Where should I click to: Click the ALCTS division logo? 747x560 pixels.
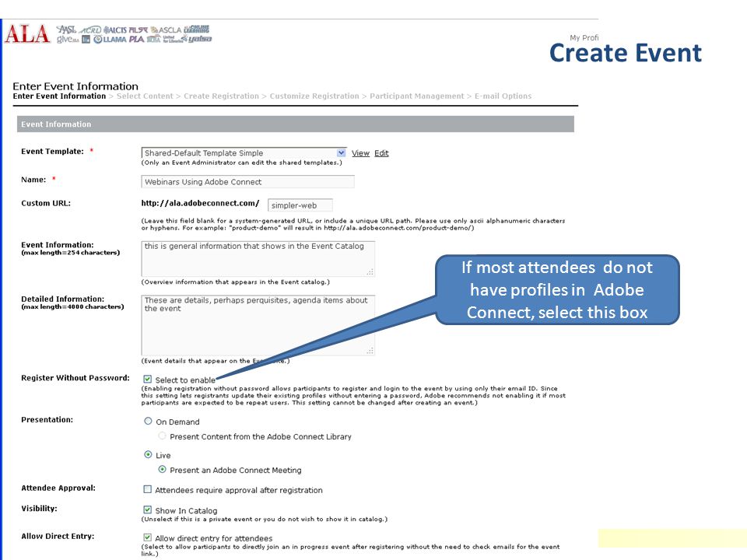pyautogui.click(x=115, y=30)
